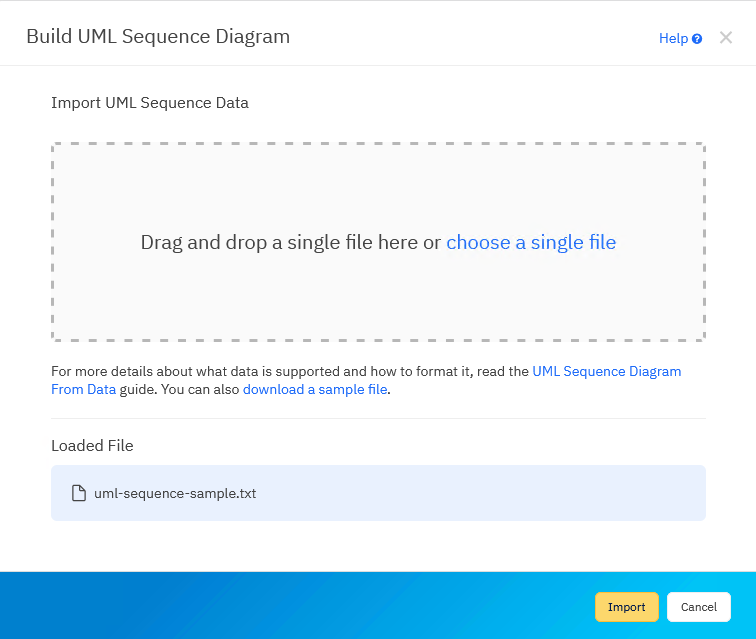
Task: Click the word "guide" after the data link
Action: [x=137, y=390]
